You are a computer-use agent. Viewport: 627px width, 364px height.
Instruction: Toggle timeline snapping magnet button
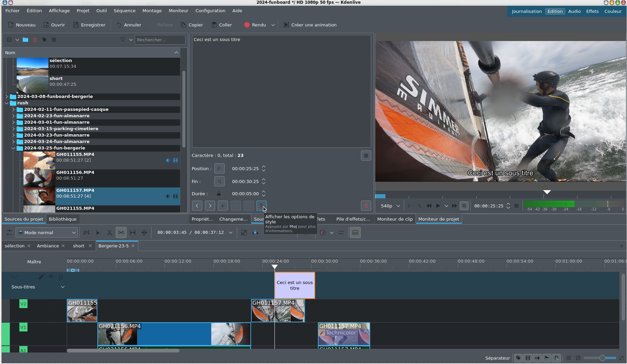(556, 358)
